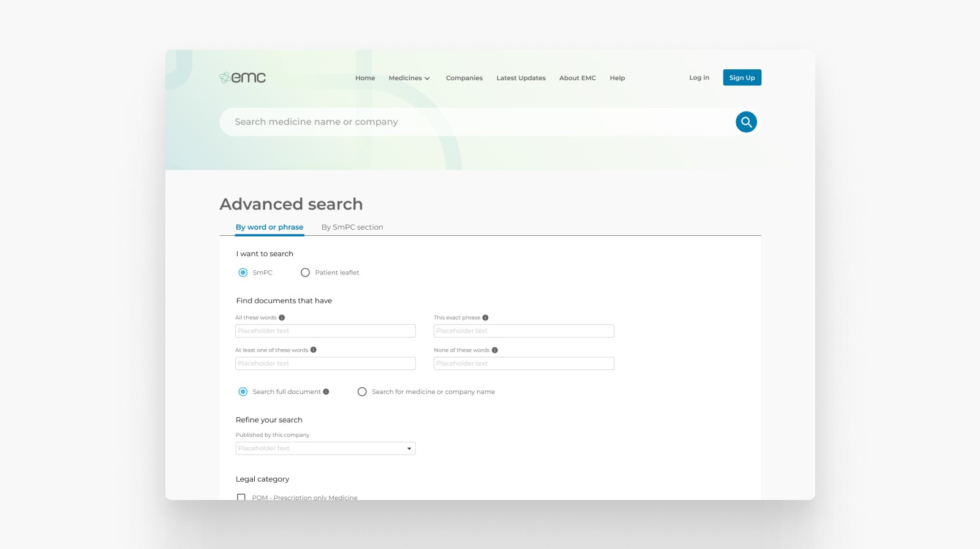Open the Home nav item

(365, 78)
